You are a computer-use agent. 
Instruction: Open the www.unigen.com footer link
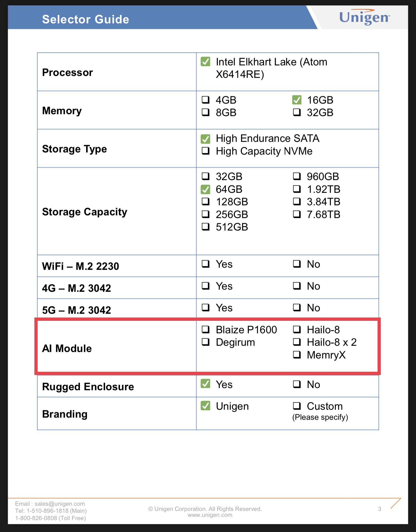pos(210,515)
